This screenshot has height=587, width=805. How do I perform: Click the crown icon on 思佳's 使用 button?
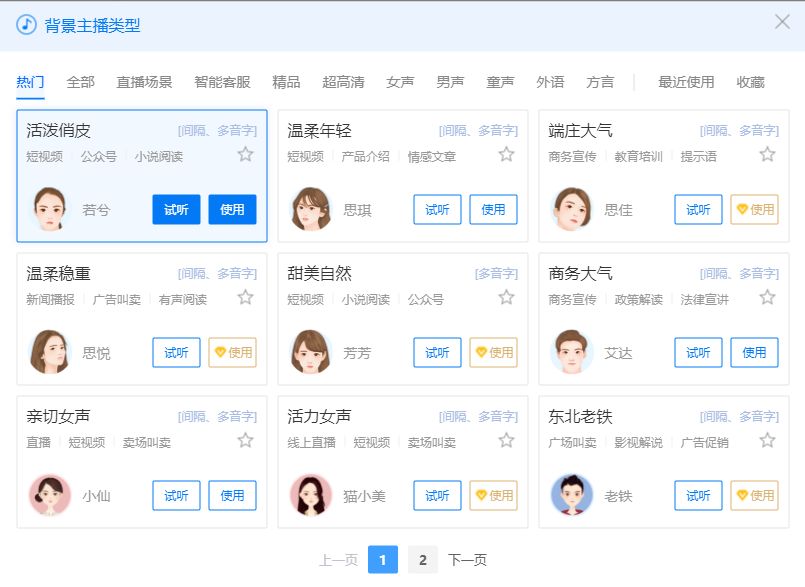[x=742, y=209]
